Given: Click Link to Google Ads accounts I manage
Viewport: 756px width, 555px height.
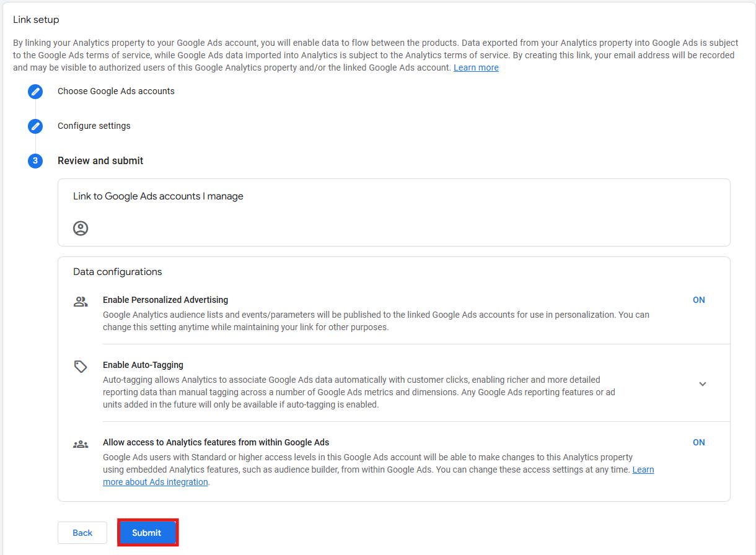Looking at the screenshot, I should (158, 196).
